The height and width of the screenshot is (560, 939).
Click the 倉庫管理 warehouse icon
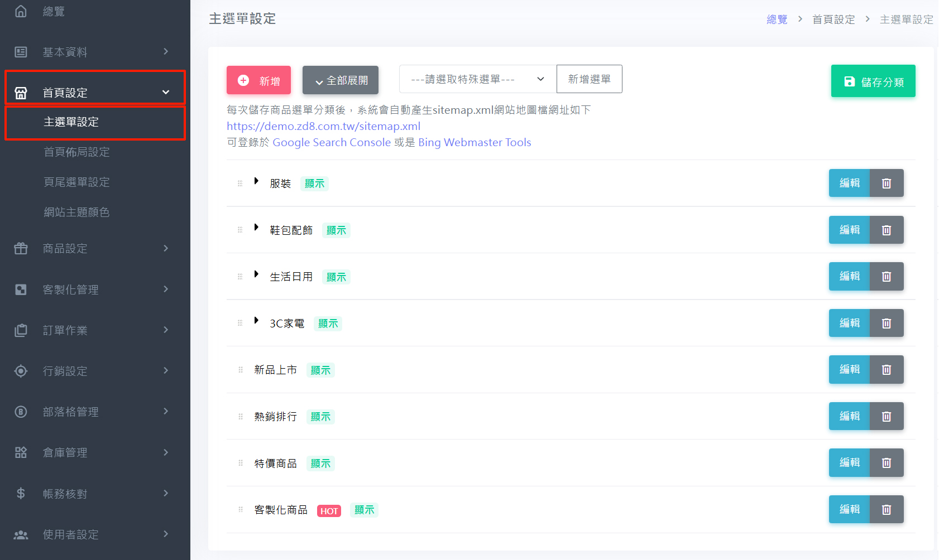21,452
